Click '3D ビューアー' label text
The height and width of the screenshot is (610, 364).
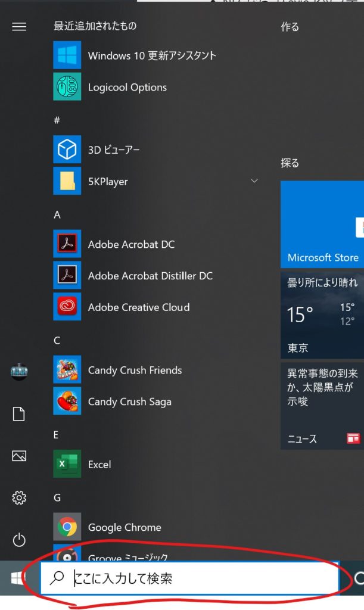click(x=114, y=150)
